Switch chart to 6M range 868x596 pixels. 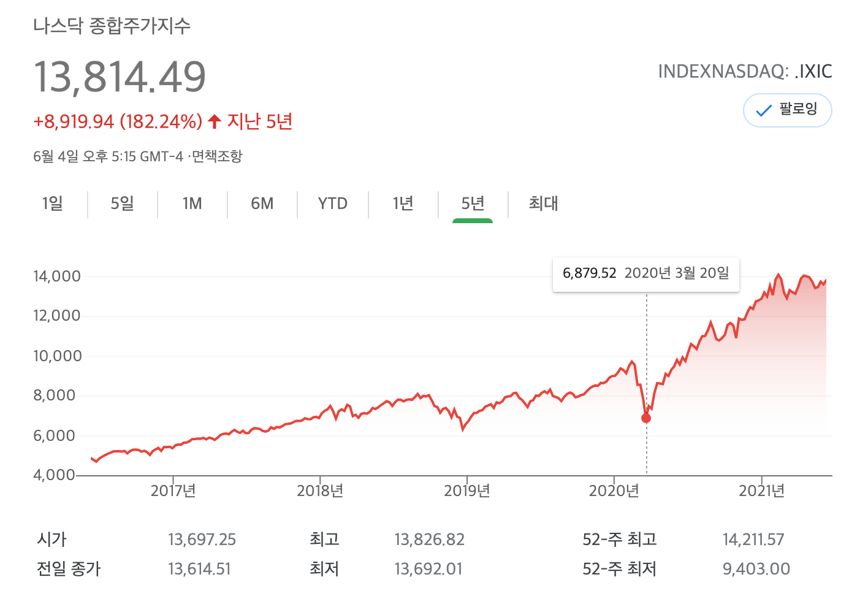click(262, 204)
